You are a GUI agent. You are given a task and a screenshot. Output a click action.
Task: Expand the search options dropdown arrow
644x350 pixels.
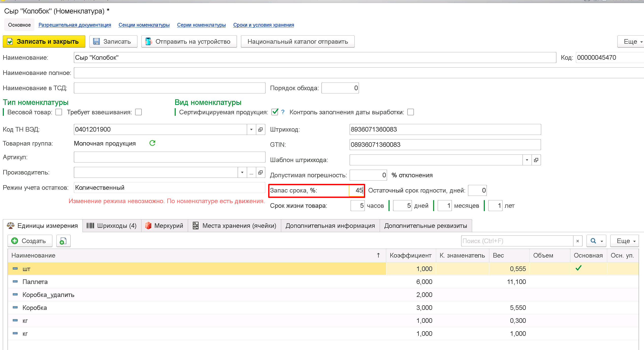(x=602, y=241)
